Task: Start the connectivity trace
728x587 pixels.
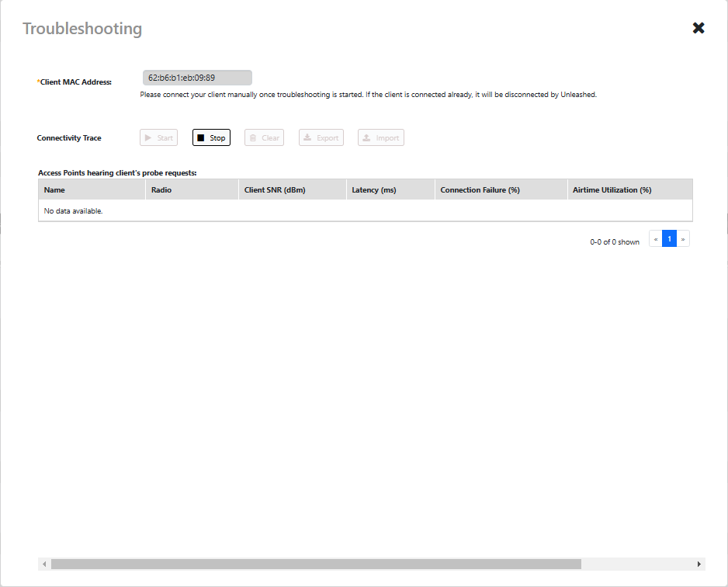Action: [x=158, y=138]
